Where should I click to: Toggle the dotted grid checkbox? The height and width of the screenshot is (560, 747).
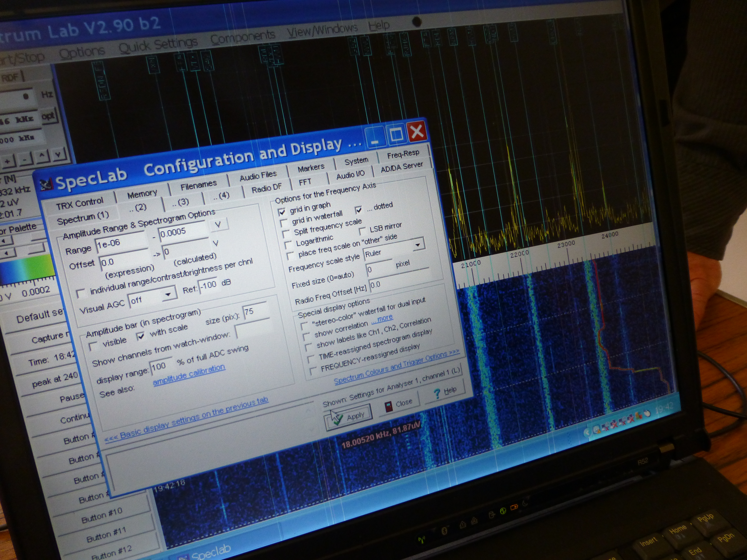click(x=358, y=210)
